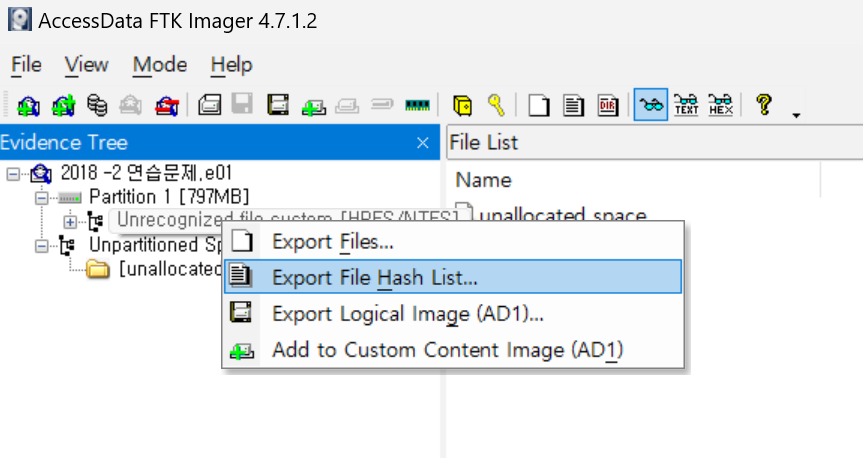The height and width of the screenshot is (458, 863).
Task: Open the Mode menu
Action: click(160, 64)
